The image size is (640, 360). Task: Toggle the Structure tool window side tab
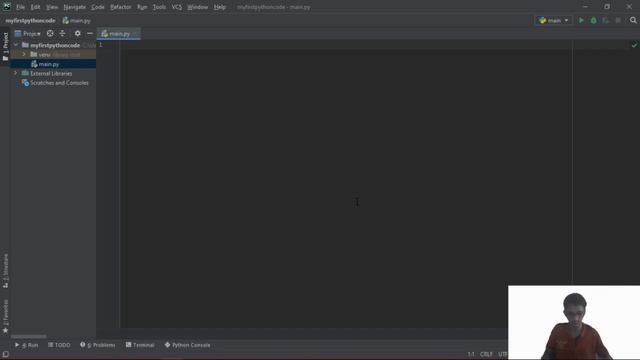click(5, 271)
